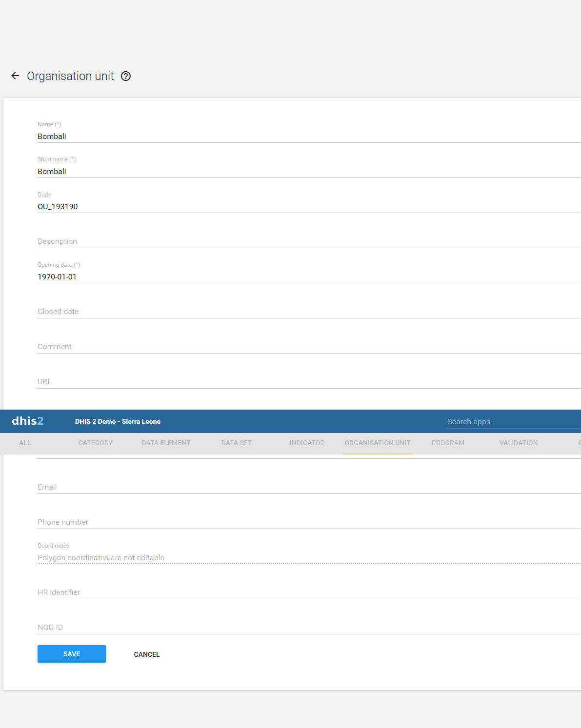Focus the Search apps field
The image size is (581, 728).
click(512, 422)
